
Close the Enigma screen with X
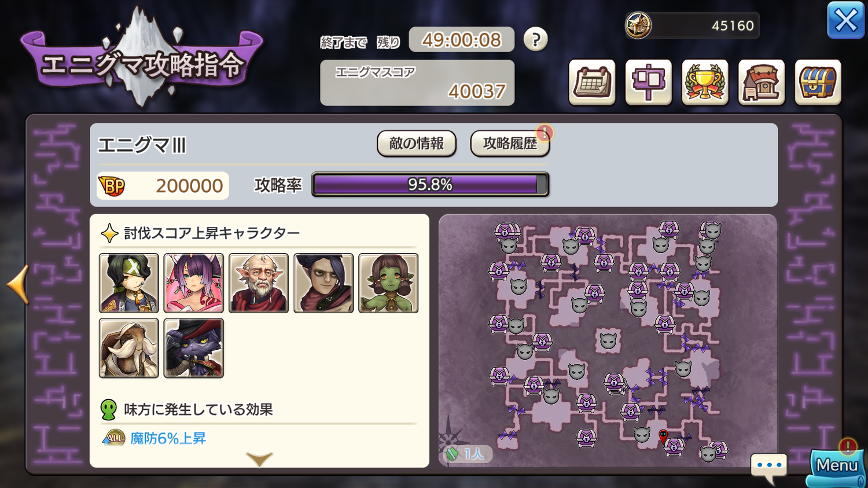click(x=846, y=21)
